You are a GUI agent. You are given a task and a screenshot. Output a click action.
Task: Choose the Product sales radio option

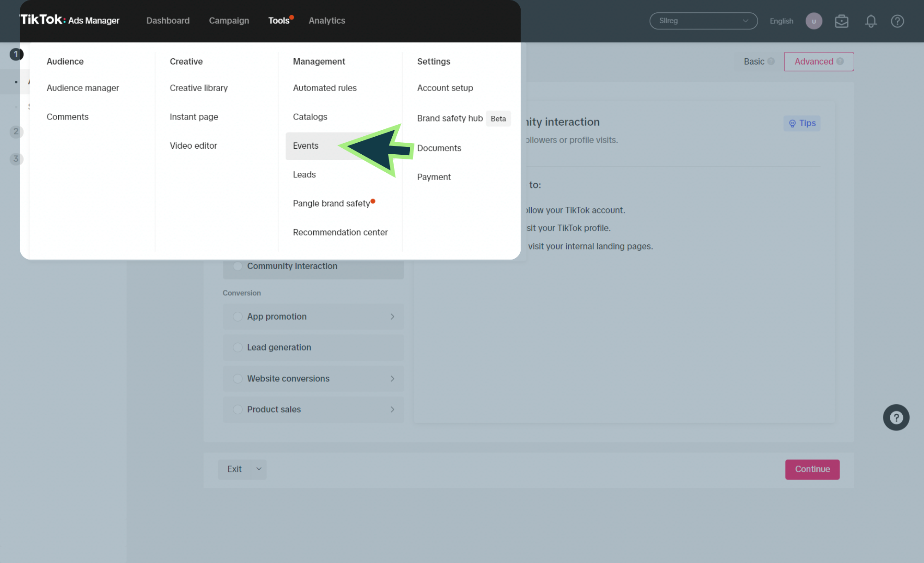click(237, 409)
